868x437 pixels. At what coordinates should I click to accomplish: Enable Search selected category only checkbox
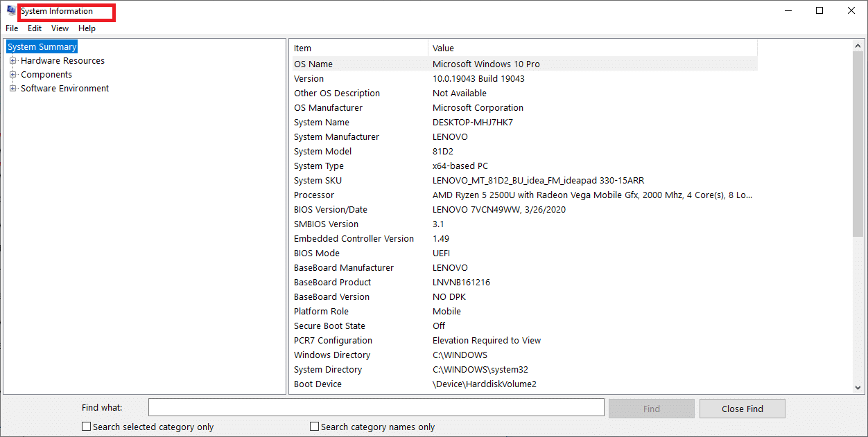(x=87, y=427)
